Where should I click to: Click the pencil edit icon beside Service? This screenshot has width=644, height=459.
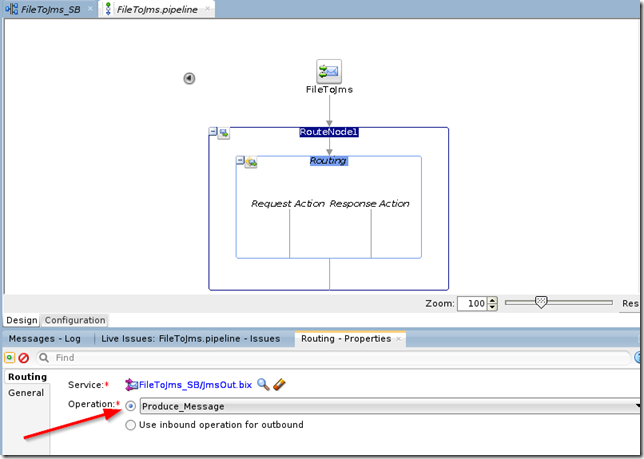280,384
